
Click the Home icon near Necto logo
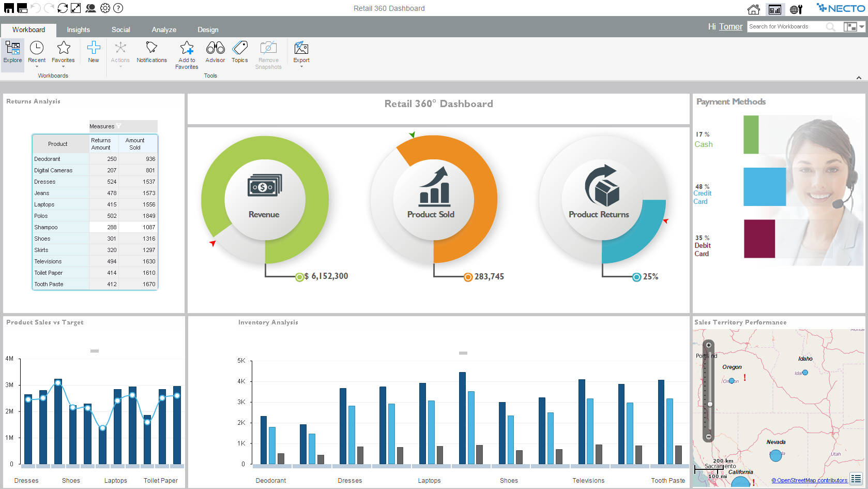(753, 8)
